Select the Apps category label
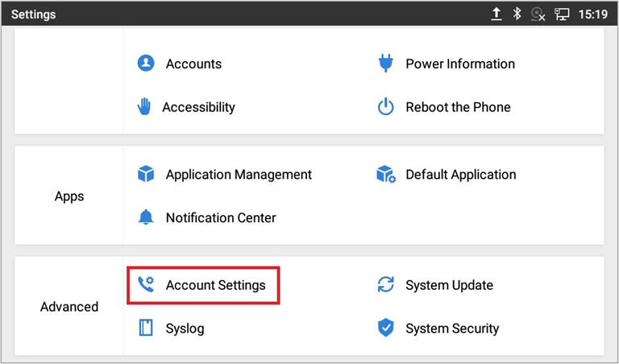This screenshot has width=619, height=364. pos(69,196)
